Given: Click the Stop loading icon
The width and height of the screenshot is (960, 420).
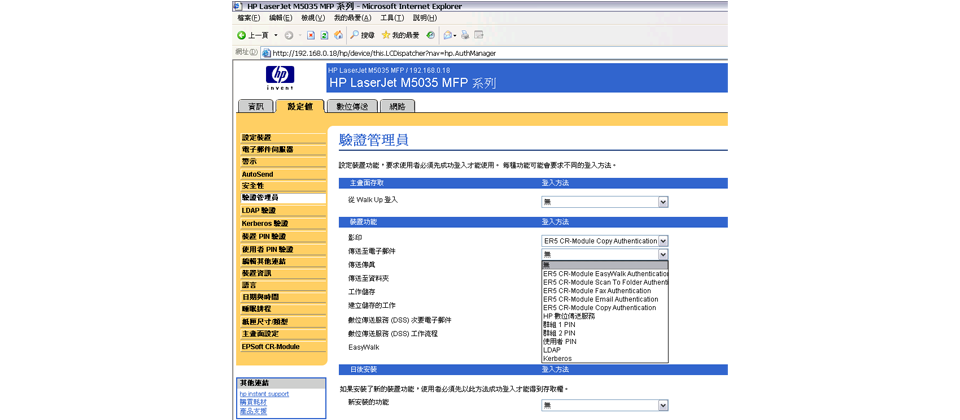Looking at the screenshot, I should click(311, 36).
